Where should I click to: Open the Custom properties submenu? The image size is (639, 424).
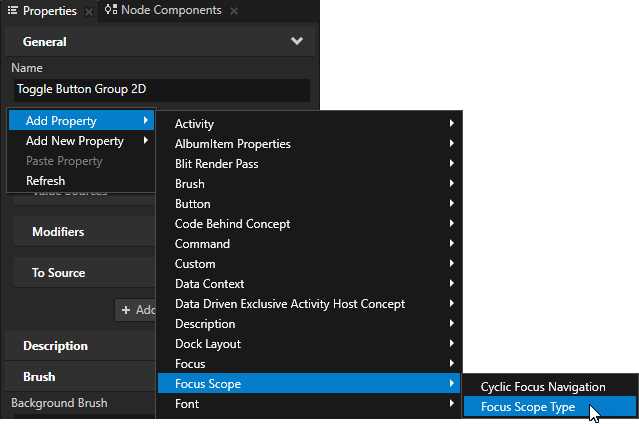click(x=309, y=263)
